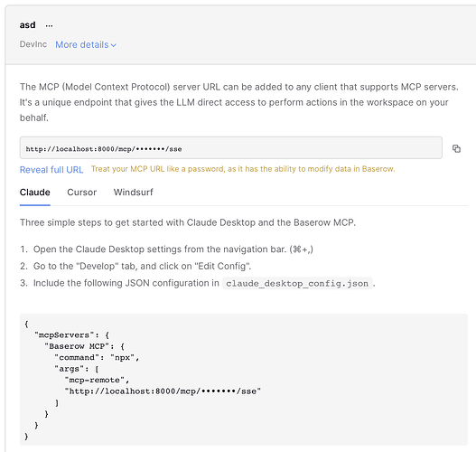Expand the More details chevron

[x=114, y=45]
